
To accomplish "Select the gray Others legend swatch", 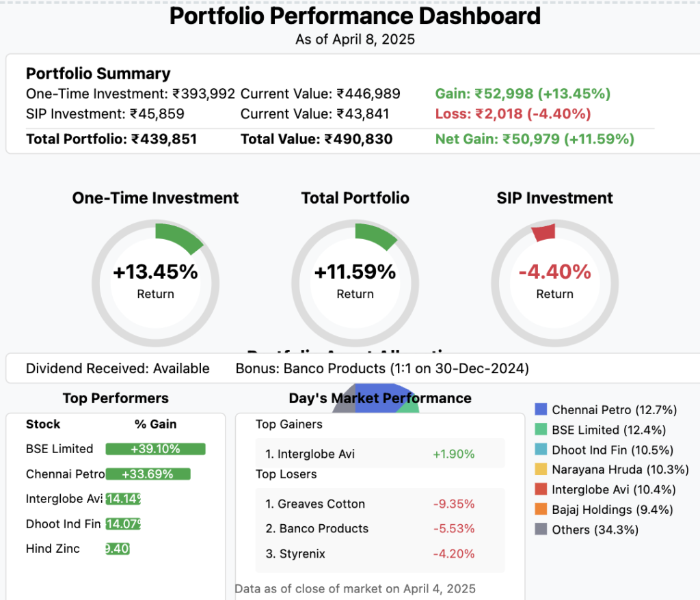I will coord(541,529).
